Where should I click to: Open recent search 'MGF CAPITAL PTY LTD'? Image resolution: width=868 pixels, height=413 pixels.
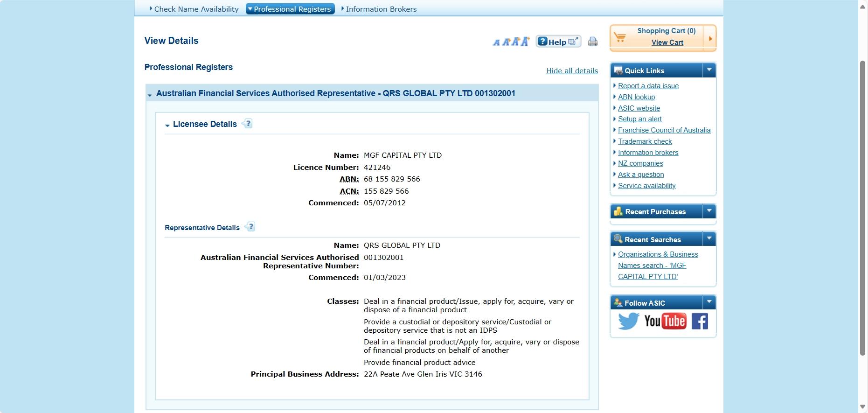658,266
